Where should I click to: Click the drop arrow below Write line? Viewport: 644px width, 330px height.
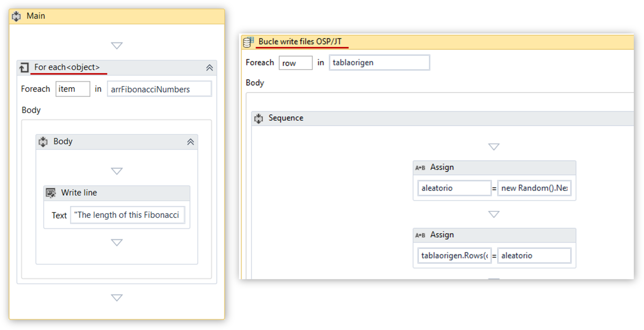(117, 242)
